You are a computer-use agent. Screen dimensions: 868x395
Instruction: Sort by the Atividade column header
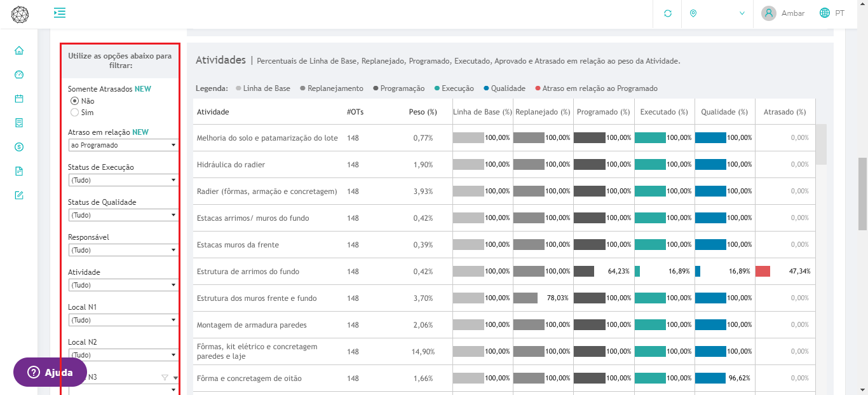pyautogui.click(x=213, y=112)
